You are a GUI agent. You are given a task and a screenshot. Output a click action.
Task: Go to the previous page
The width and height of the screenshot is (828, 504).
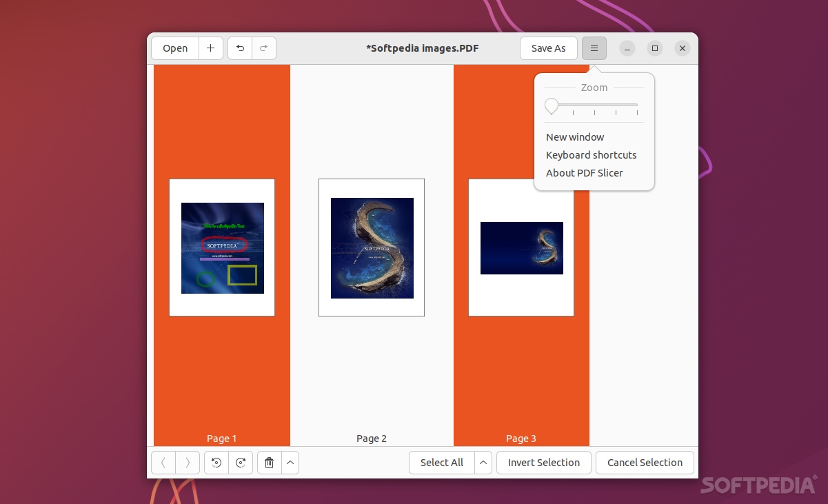coord(163,462)
